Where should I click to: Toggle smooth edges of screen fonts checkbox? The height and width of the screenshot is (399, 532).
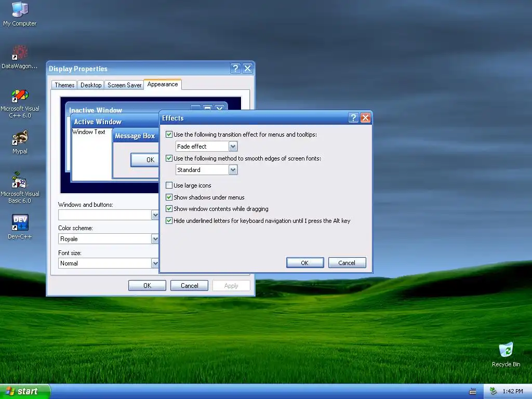pos(169,158)
